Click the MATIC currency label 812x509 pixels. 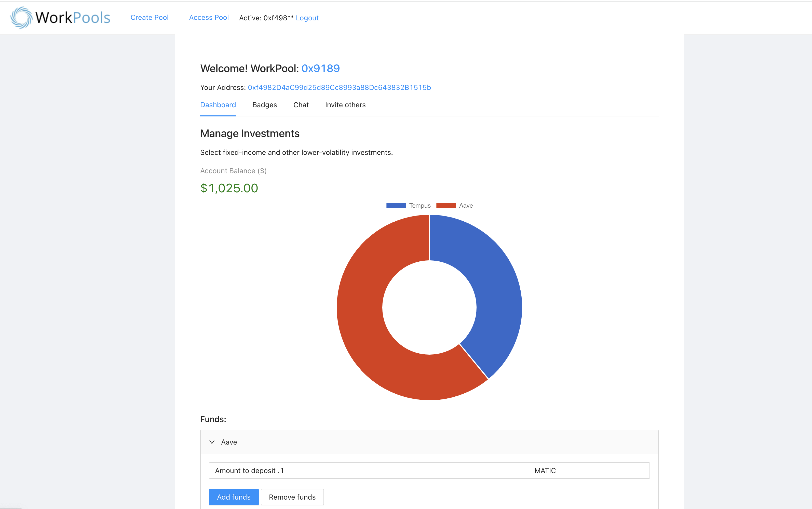545,471
